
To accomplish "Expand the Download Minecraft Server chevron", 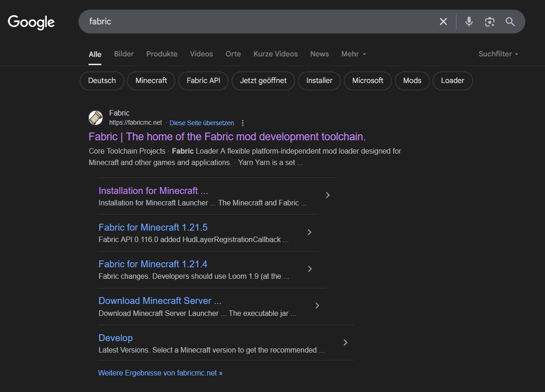I will 317,306.
